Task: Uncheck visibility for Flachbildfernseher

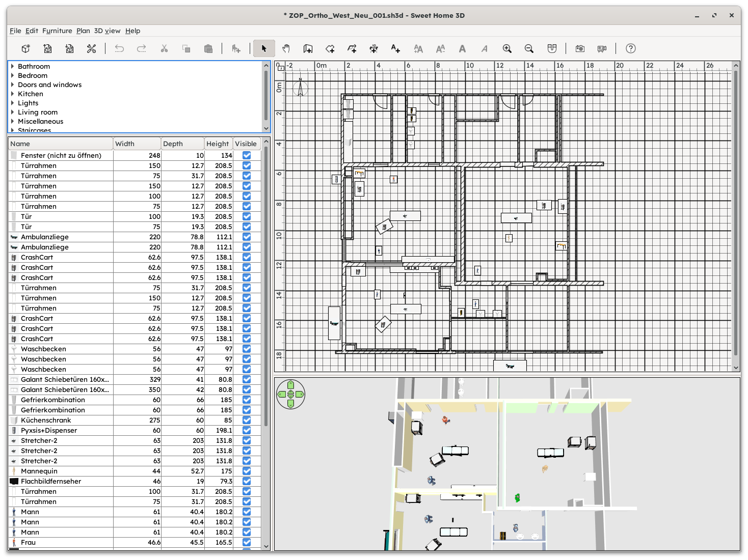Action: click(x=247, y=481)
